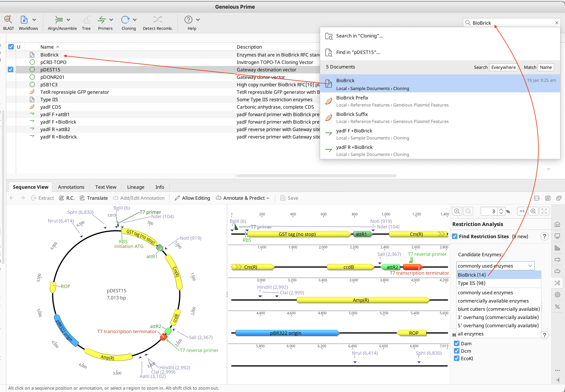565x392 pixels.
Task: Open the BLAST tool
Action: tap(8, 20)
